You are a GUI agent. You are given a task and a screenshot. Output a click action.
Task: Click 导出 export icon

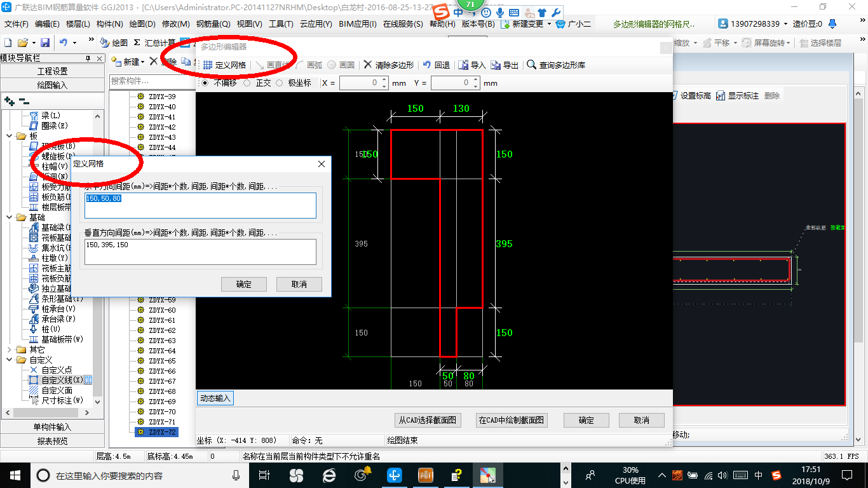click(496, 65)
